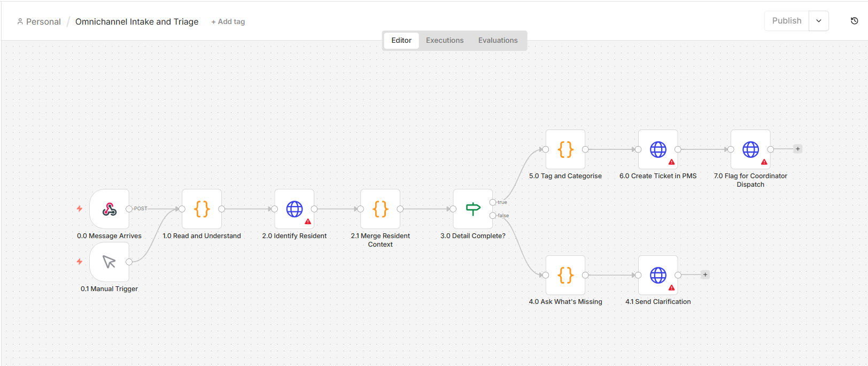Click the trigger bolt beside Message Arrives node
This screenshot has height=366, width=868.
[x=80, y=209]
